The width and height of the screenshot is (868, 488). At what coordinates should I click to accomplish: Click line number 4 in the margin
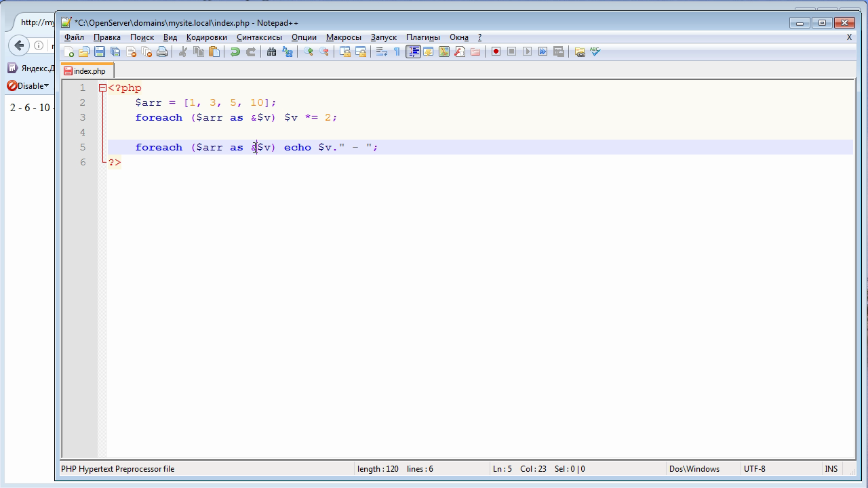[x=83, y=132]
